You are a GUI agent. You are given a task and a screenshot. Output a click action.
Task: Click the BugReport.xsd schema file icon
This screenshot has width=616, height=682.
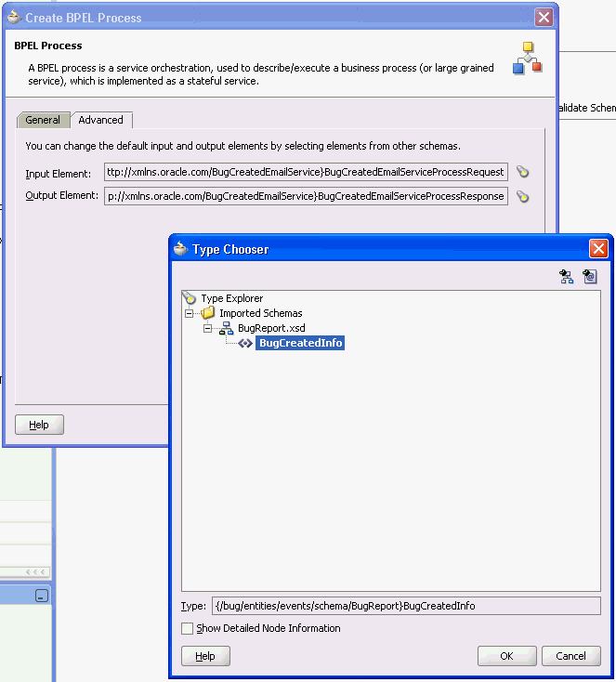226,328
